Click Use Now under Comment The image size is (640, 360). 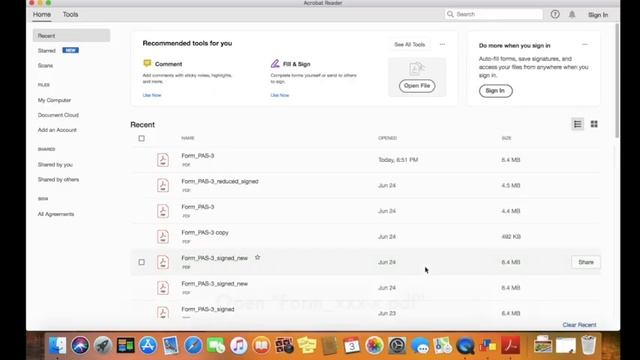[152, 95]
